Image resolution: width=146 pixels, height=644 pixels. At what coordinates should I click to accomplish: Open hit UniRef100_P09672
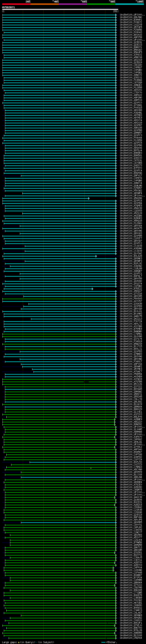pyautogui.click(x=131, y=22)
